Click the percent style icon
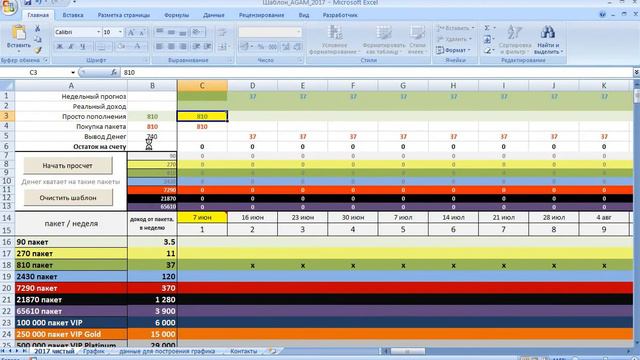This screenshot has height=360, width=640. [x=261, y=47]
